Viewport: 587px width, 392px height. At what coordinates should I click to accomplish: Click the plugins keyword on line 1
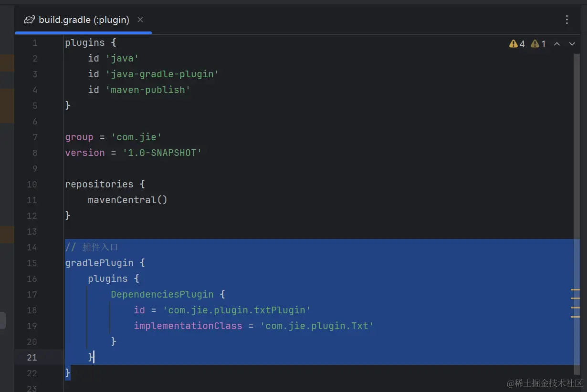(85, 42)
